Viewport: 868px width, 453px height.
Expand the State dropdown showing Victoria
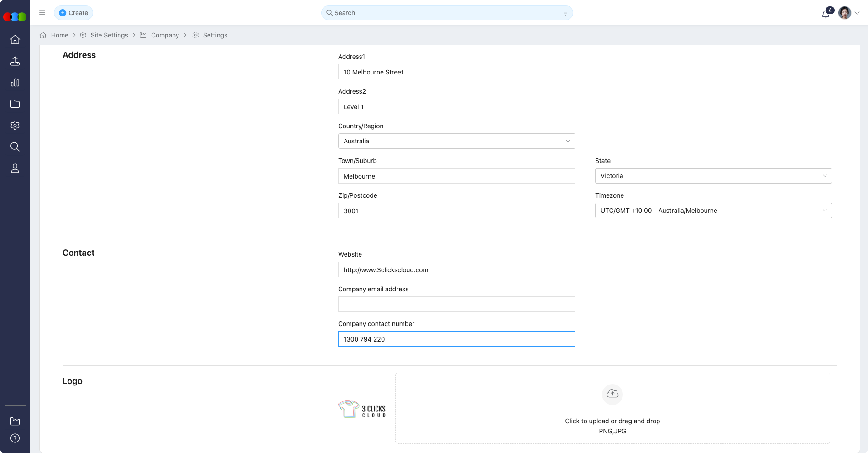[x=713, y=176]
